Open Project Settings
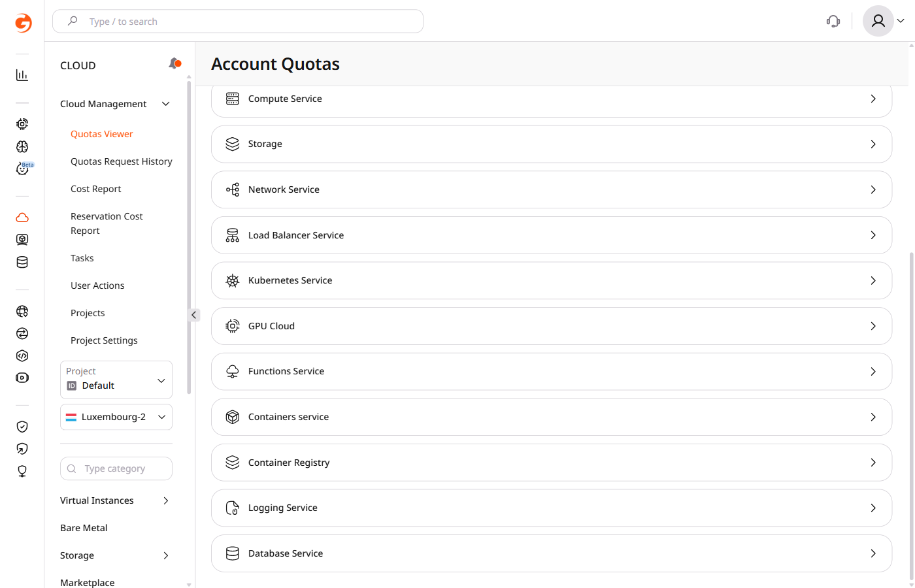The height and width of the screenshot is (588, 915). point(104,340)
